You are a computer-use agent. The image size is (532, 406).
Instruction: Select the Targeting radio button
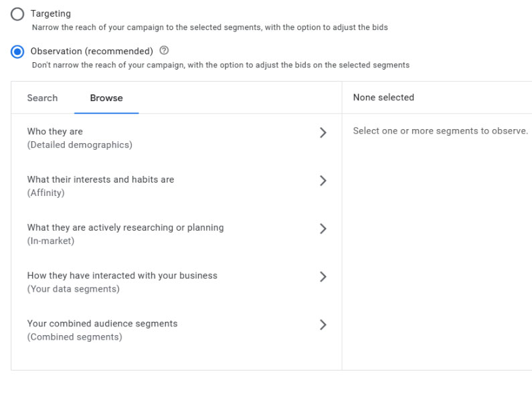coord(17,14)
